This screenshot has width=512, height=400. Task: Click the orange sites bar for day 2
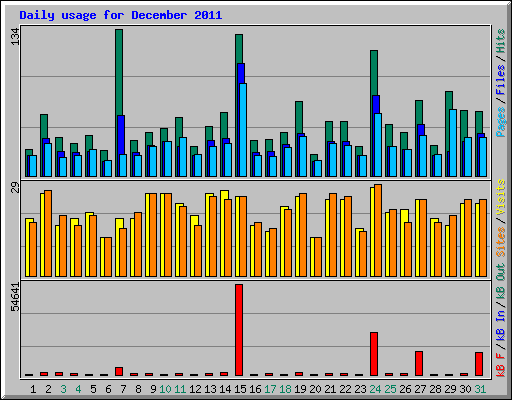pyautogui.click(x=48, y=233)
